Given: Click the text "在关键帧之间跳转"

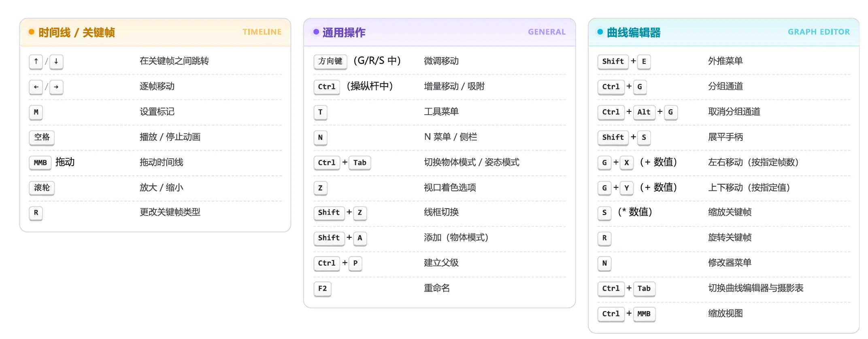Looking at the screenshot, I should [x=174, y=61].
